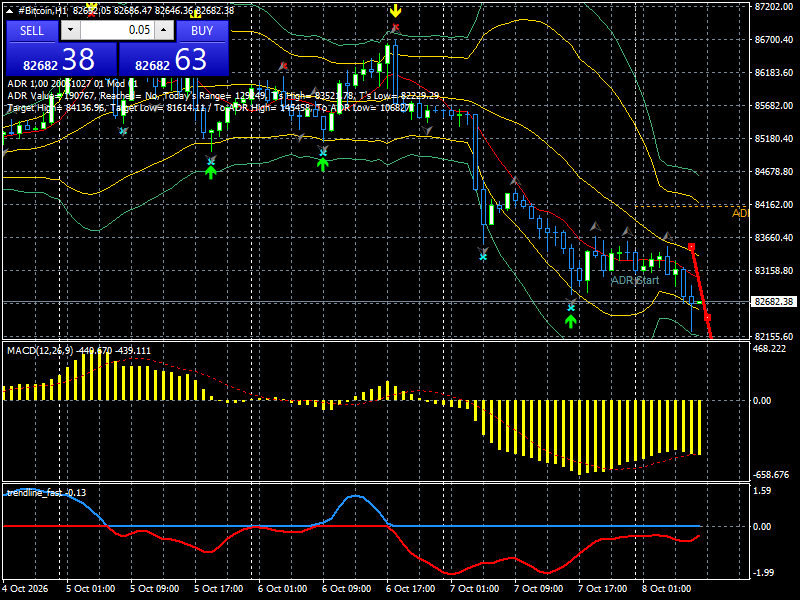This screenshot has height=600, width=800.
Task: Click the BUY button
Action: [202, 31]
